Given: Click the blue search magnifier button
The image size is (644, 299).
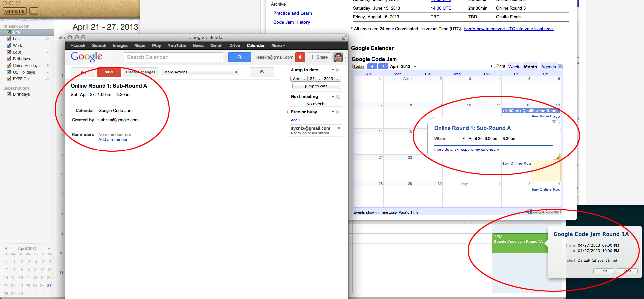Looking at the screenshot, I should tap(240, 57).
